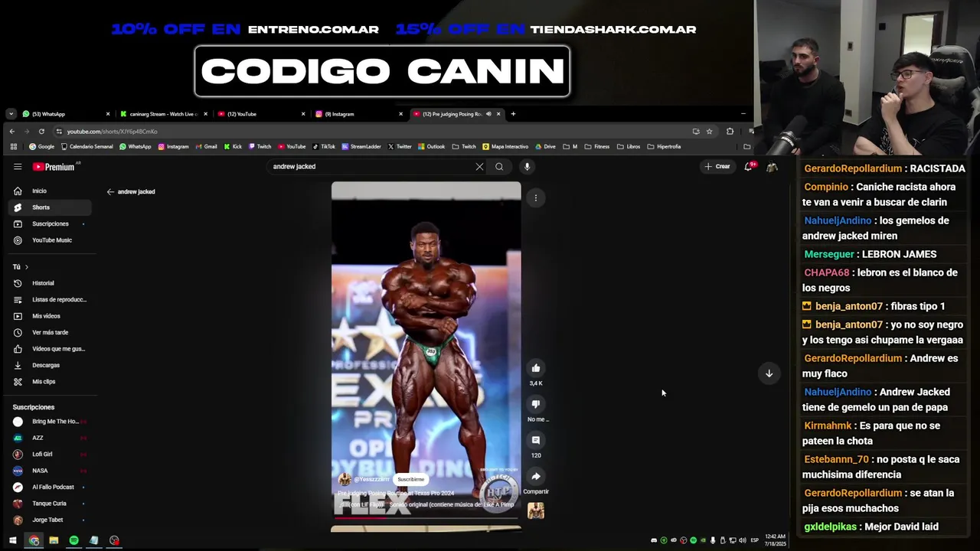Open the sound thumbnail under Compartir
The width and height of the screenshot is (980, 551).
pos(536,510)
